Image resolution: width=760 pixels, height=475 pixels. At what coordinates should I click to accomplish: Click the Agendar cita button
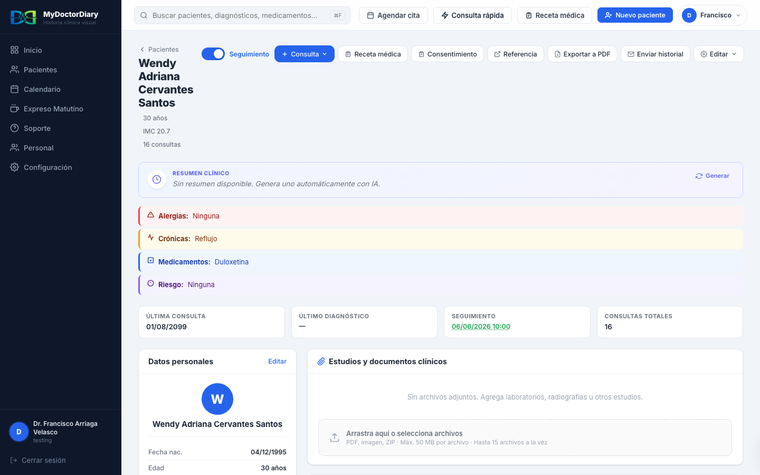(x=393, y=16)
